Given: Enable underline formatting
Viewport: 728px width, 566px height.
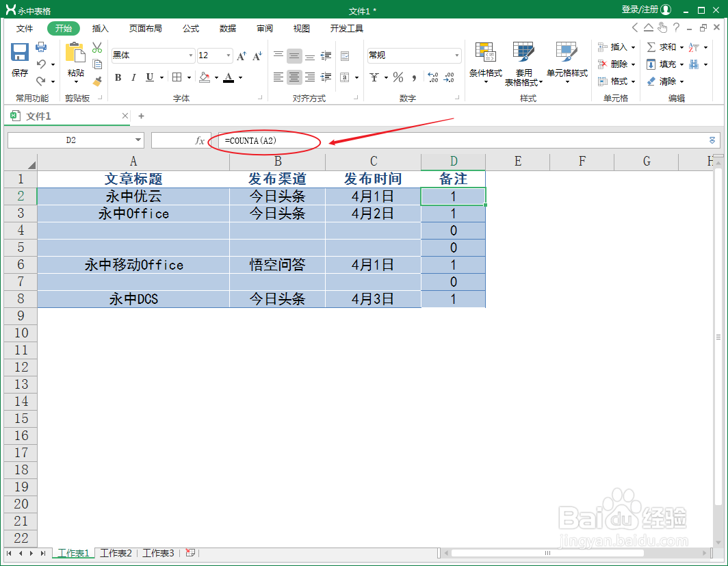Looking at the screenshot, I should pyautogui.click(x=150, y=77).
